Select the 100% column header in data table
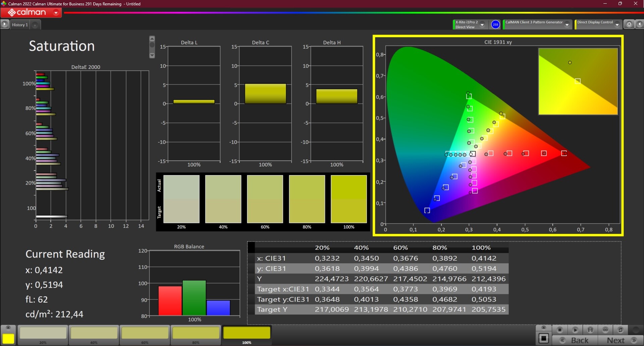Screen dimensions: 644x346 point(481,248)
